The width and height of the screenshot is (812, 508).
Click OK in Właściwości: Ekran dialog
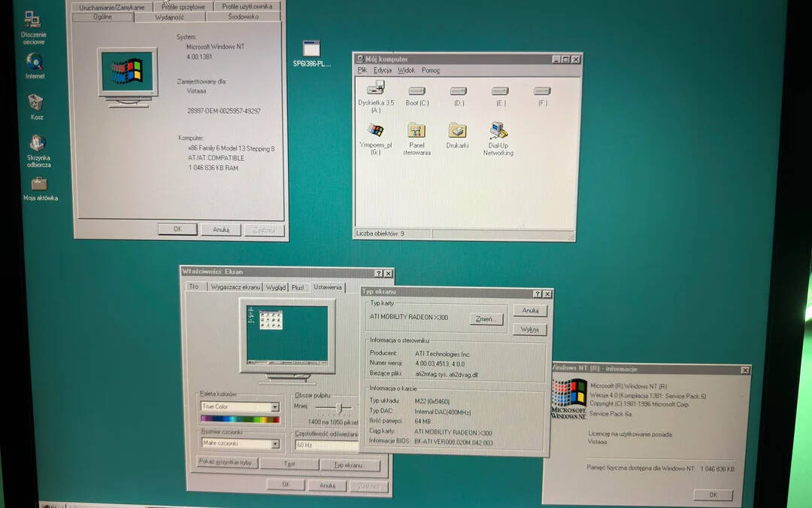pos(286,484)
